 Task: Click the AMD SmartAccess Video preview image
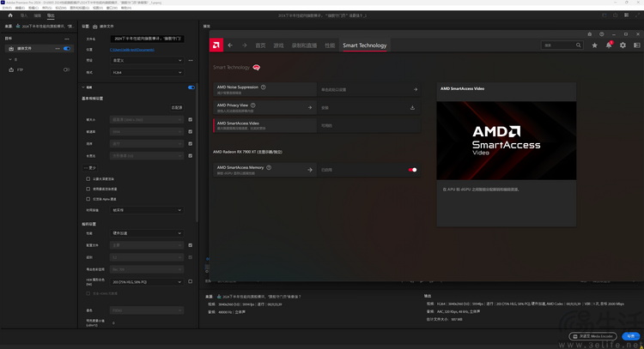506,141
